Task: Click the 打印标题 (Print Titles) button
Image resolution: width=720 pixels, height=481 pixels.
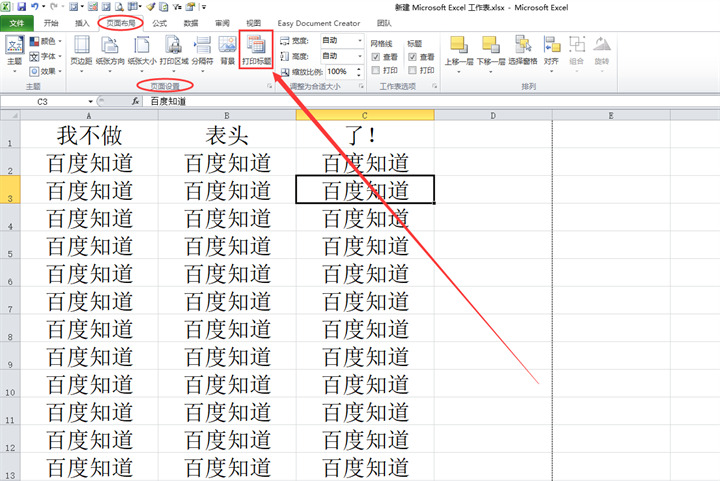Action: [x=256, y=50]
